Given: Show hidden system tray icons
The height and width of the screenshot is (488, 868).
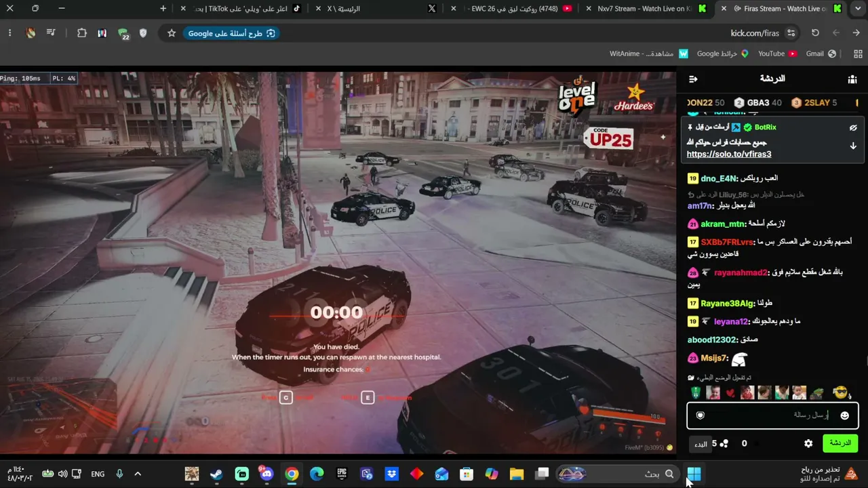Looking at the screenshot, I should pyautogui.click(x=138, y=474).
